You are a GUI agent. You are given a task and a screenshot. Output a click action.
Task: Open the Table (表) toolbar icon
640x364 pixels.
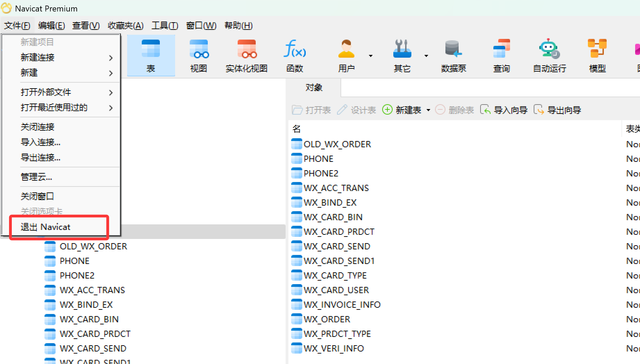click(x=151, y=56)
